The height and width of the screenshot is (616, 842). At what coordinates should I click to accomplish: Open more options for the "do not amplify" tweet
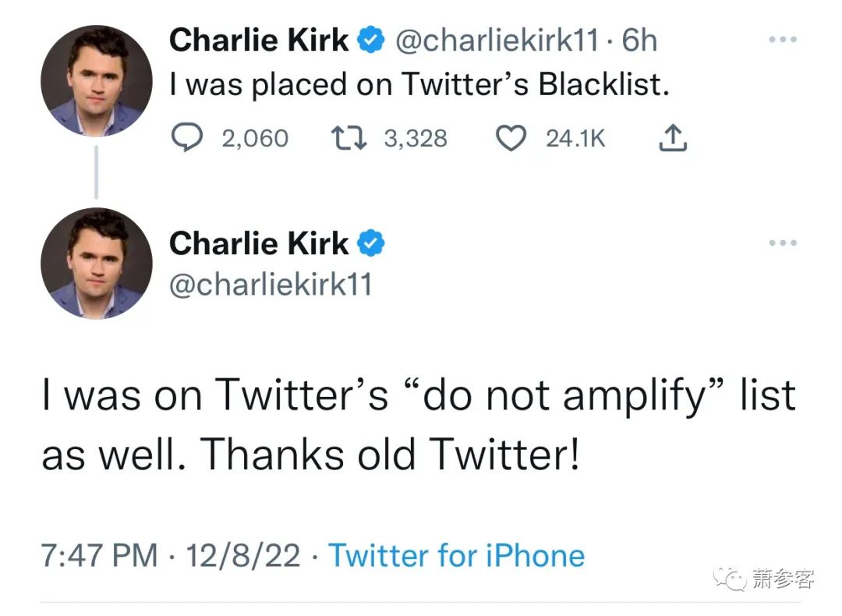click(x=782, y=243)
